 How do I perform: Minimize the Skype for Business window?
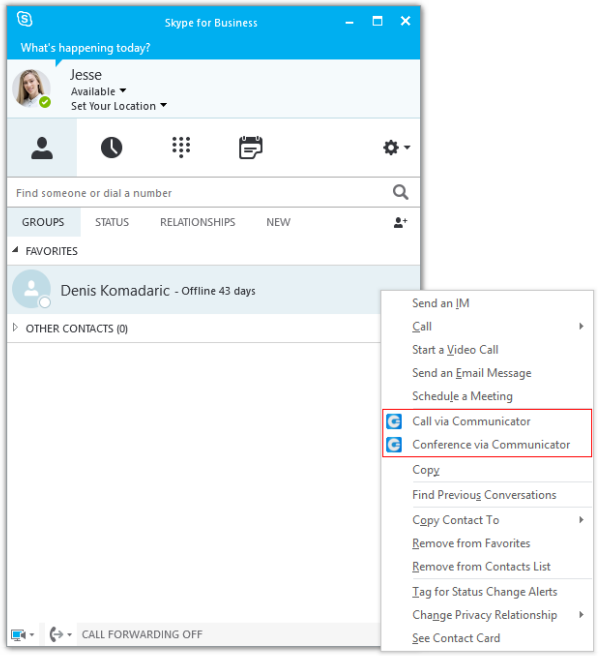tap(349, 22)
